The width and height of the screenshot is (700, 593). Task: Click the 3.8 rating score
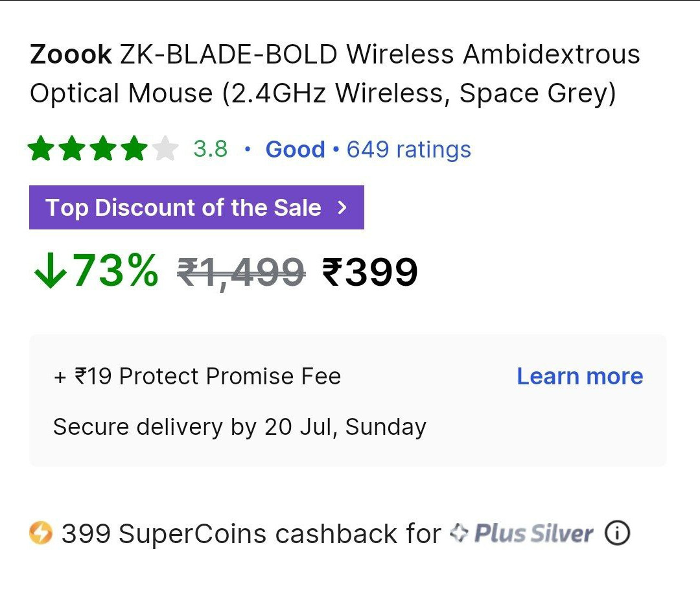coord(210,148)
